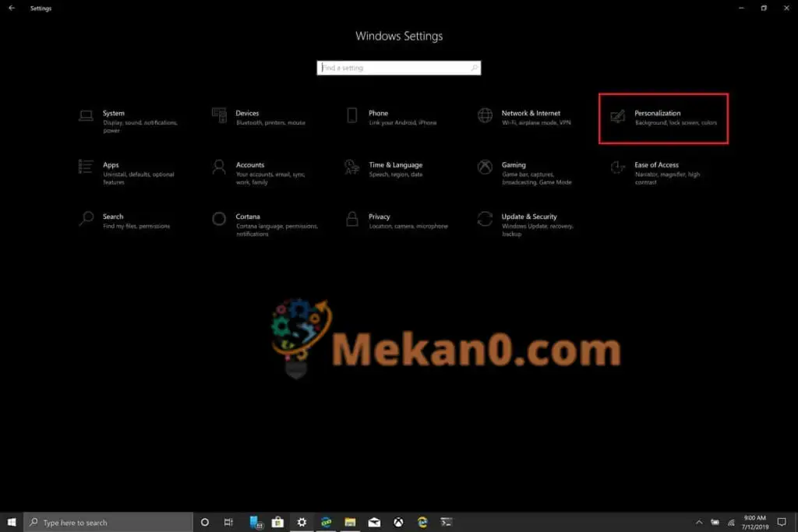Image resolution: width=798 pixels, height=532 pixels.
Task: Click the Cortana category title
Action: 248,217
